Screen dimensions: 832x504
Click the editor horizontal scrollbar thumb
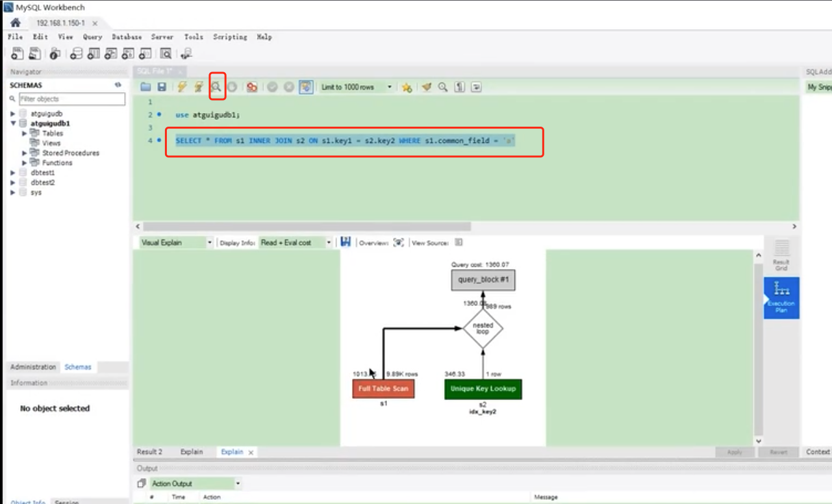point(307,226)
